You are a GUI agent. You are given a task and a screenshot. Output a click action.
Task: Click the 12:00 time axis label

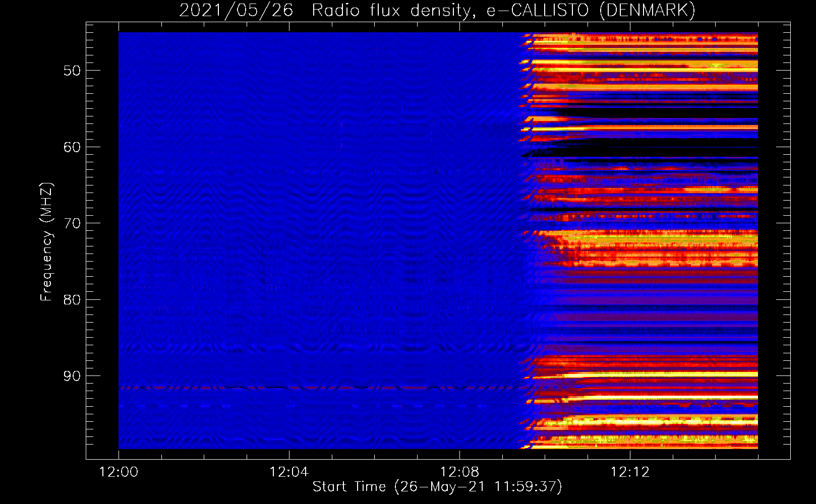coord(119,472)
